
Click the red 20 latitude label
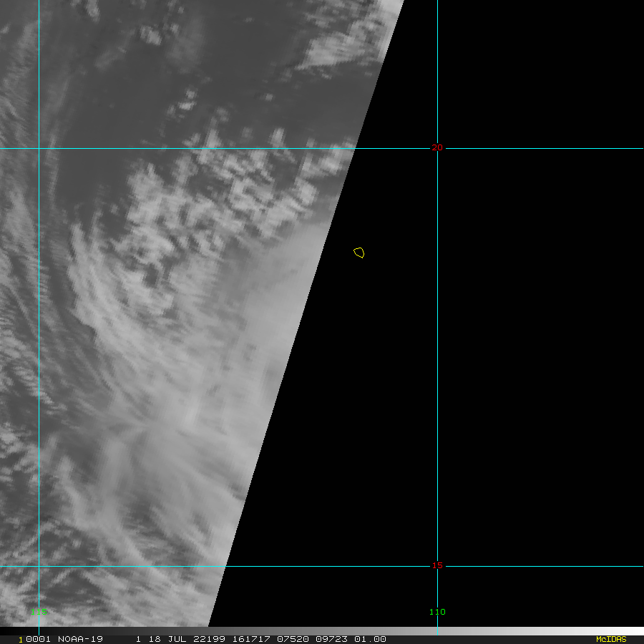[436, 147]
